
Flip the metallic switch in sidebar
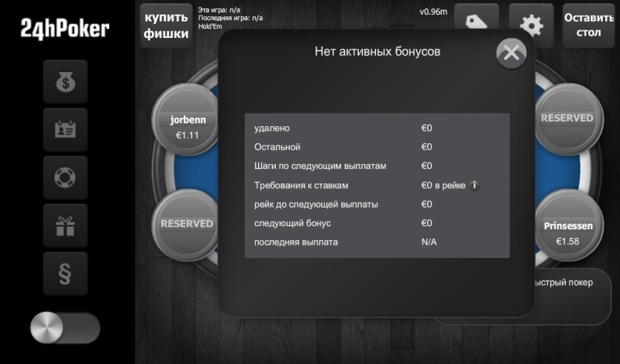(x=65, y=328)
